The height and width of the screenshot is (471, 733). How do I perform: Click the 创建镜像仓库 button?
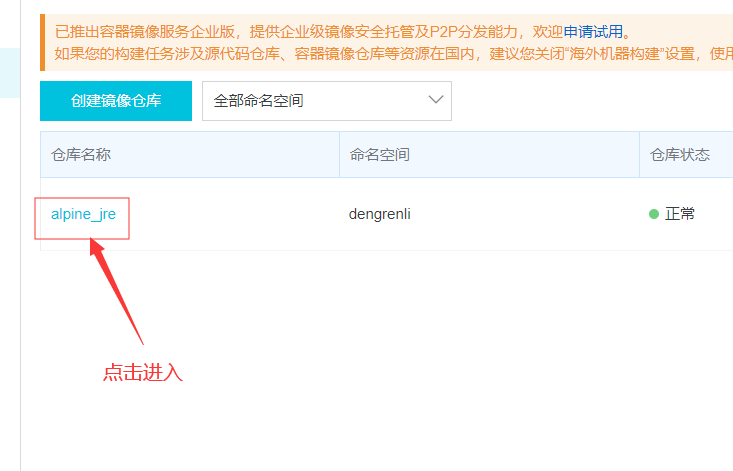(116, 101)
